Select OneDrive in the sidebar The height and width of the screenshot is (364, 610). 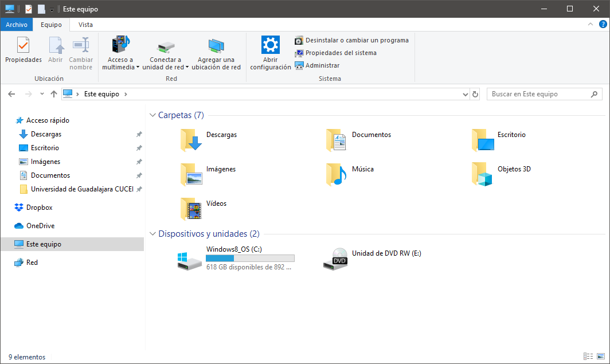[x=41, y=225]
